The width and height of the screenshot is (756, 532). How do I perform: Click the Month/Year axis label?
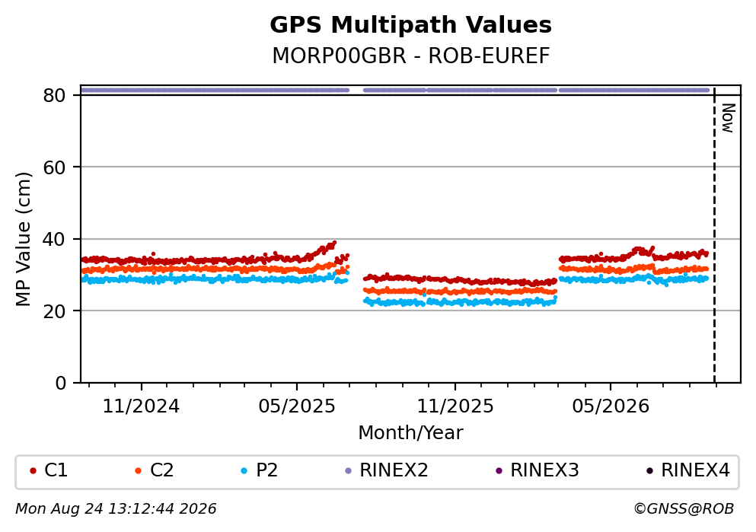[410, 433]
